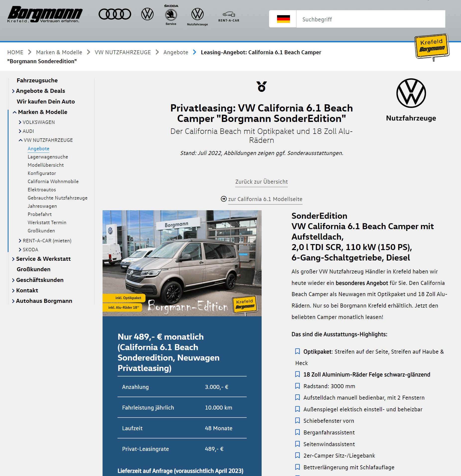Click the VW Nutzfahrzeuge header logo
The width and height of the screenshot is (461, 476).
(197, 17)
